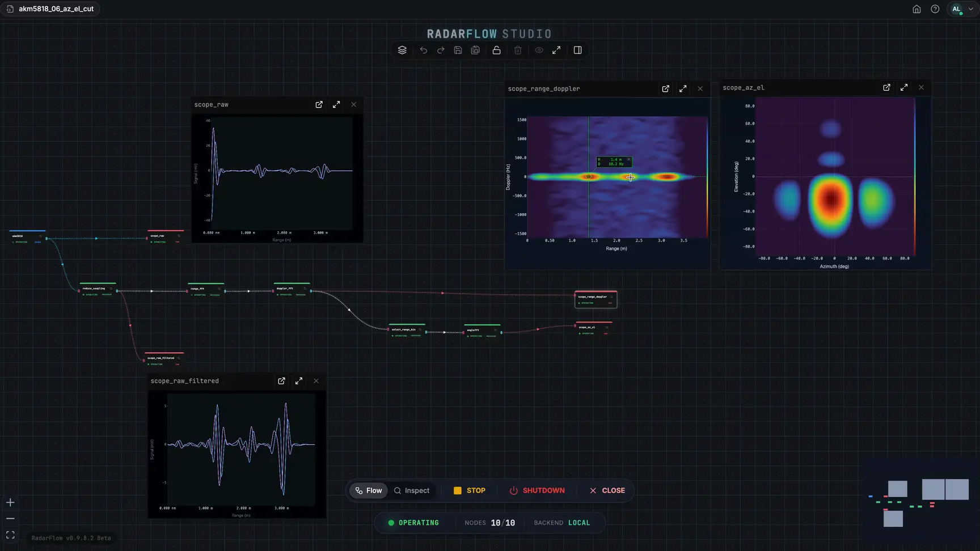Click the akm5818 node output port
The height and width of the screenshot is (551, 980).
point(47,239)
